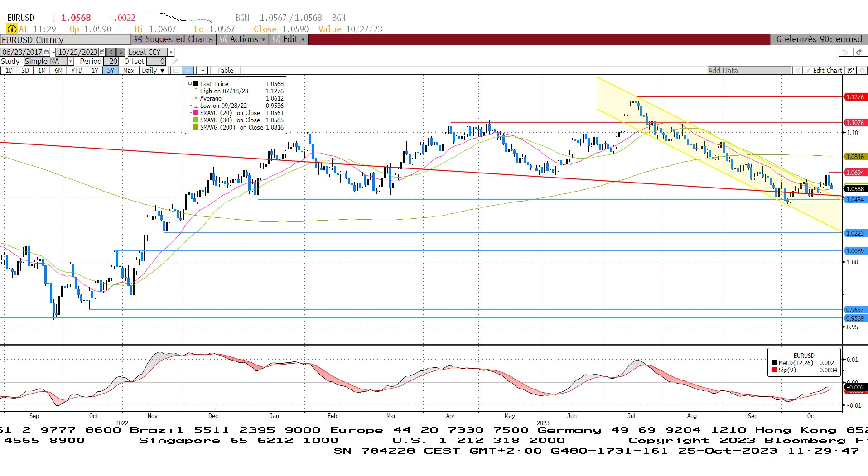Viewport: 868px width, 476px height.
Task: Click the 1.1076 red price level label
Action: click(x=855, y=123)
